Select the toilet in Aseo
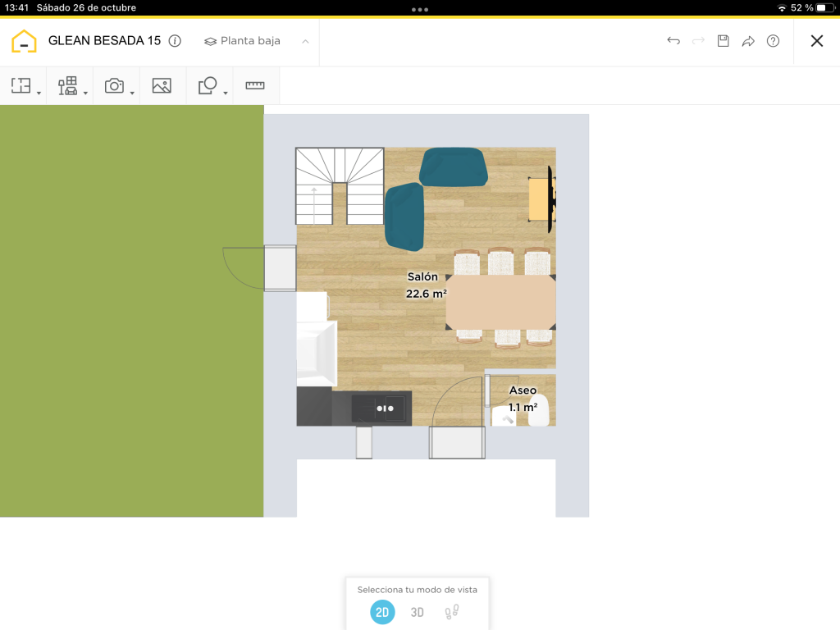Screen dimensions: 840x630 click(538, 410)
